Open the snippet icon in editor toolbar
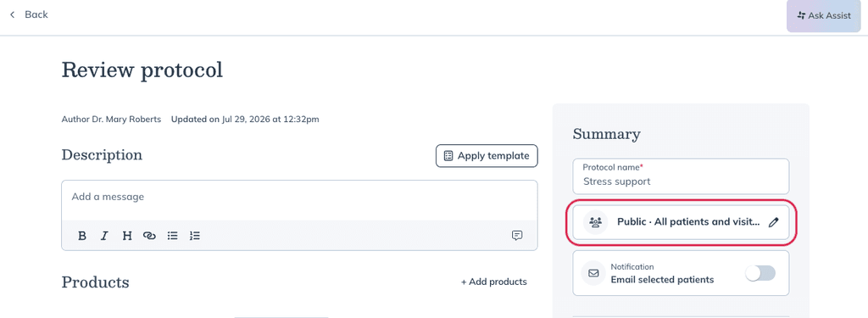 click(x=517, y=236)
